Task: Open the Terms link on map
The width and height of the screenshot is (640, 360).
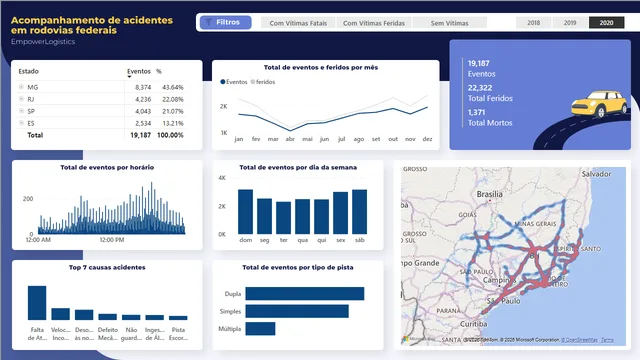Action: (x=607, y=340)
